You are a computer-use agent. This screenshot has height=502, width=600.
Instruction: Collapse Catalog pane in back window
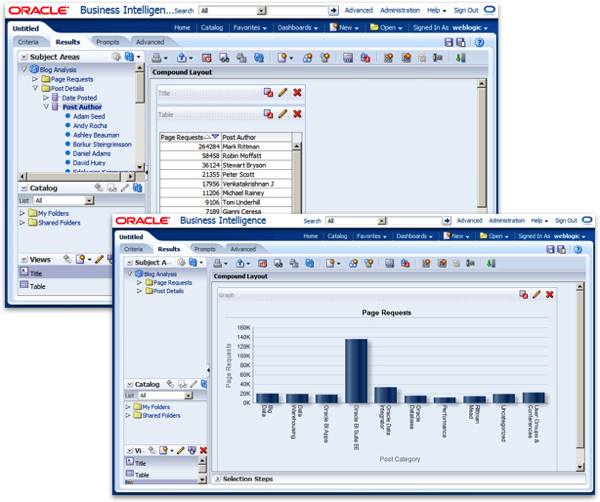tap(24, 188)
